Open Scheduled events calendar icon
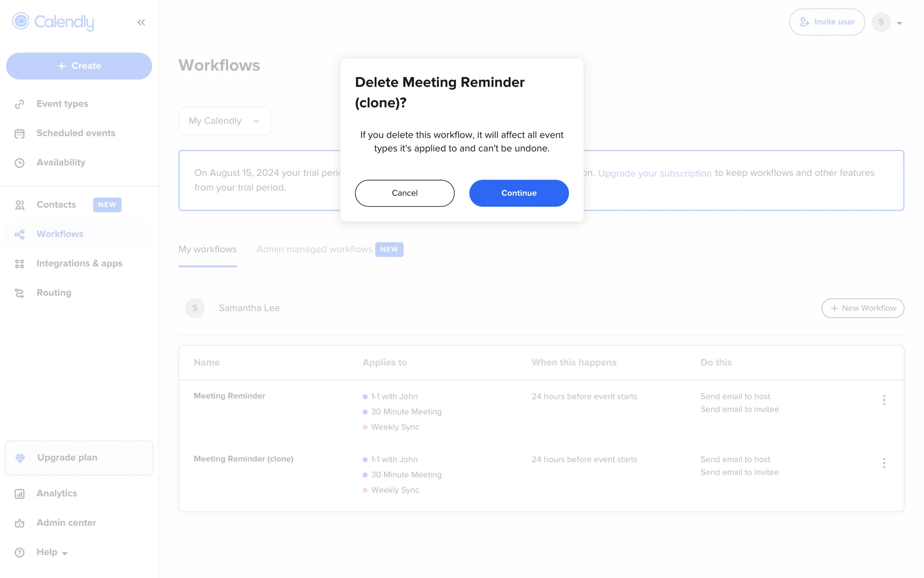This screenshot has width=924, height=578. [x=19, y=133]
